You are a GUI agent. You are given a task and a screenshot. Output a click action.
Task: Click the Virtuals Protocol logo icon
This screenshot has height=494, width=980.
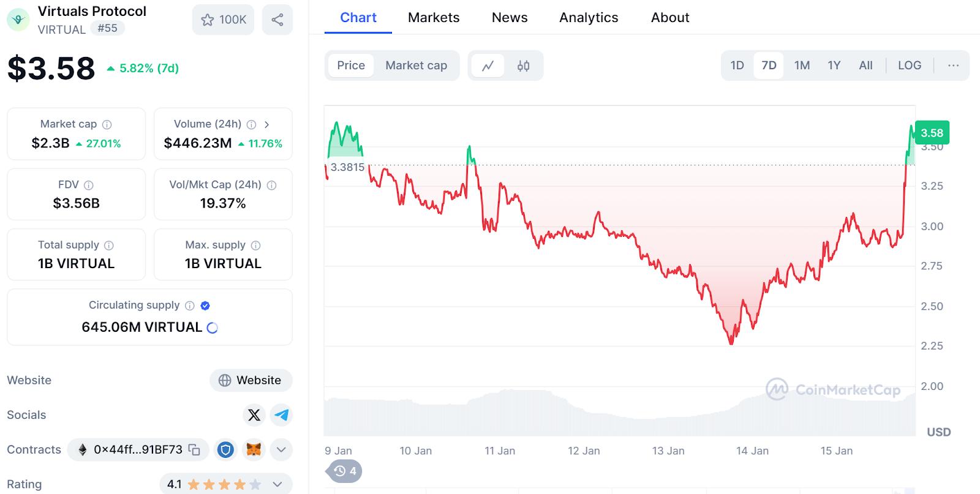tap(18, 20)
